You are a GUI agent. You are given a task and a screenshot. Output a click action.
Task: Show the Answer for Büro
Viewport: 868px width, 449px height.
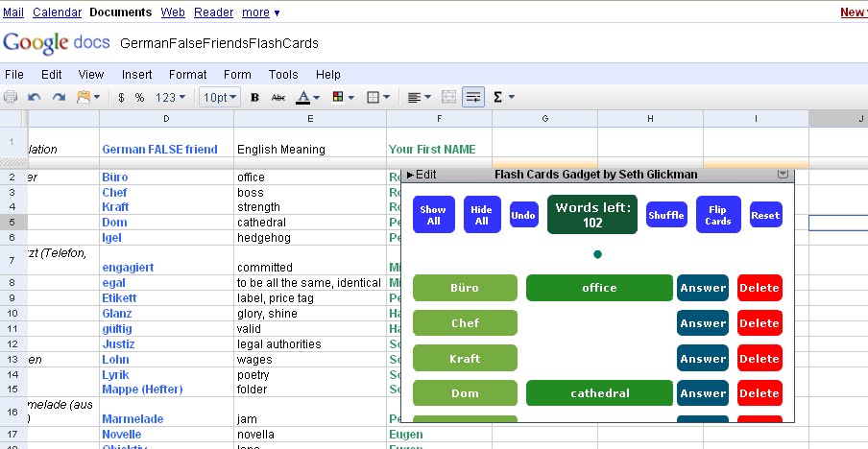pyautogui.click(x=703, y=288)
